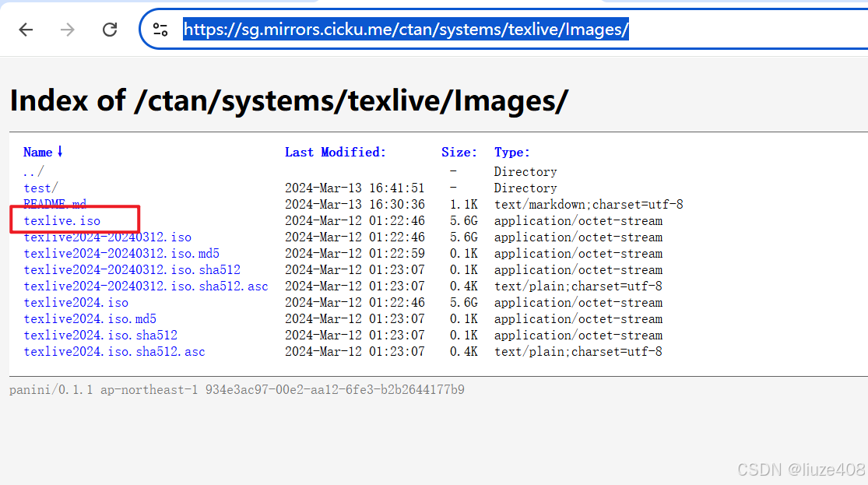
Task: Click the 1.1K size of README.md
Action: 464,204
